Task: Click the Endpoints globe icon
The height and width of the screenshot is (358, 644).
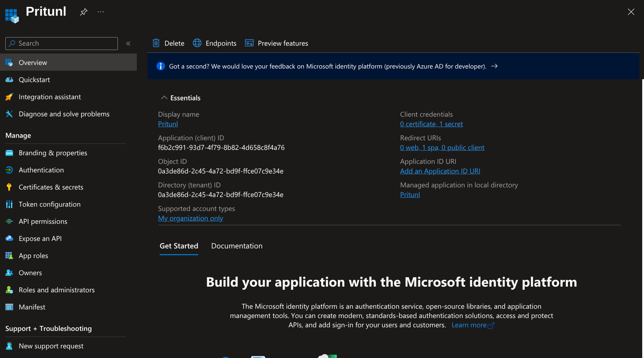Action: 197,43
